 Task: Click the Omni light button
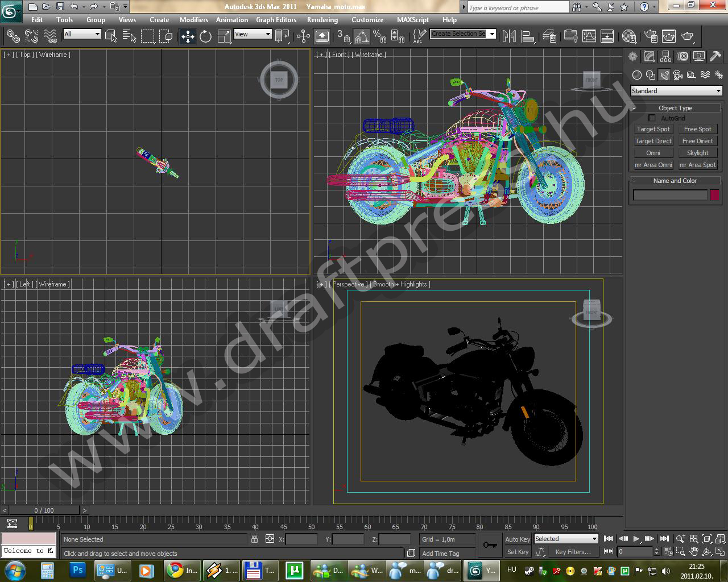653,153
